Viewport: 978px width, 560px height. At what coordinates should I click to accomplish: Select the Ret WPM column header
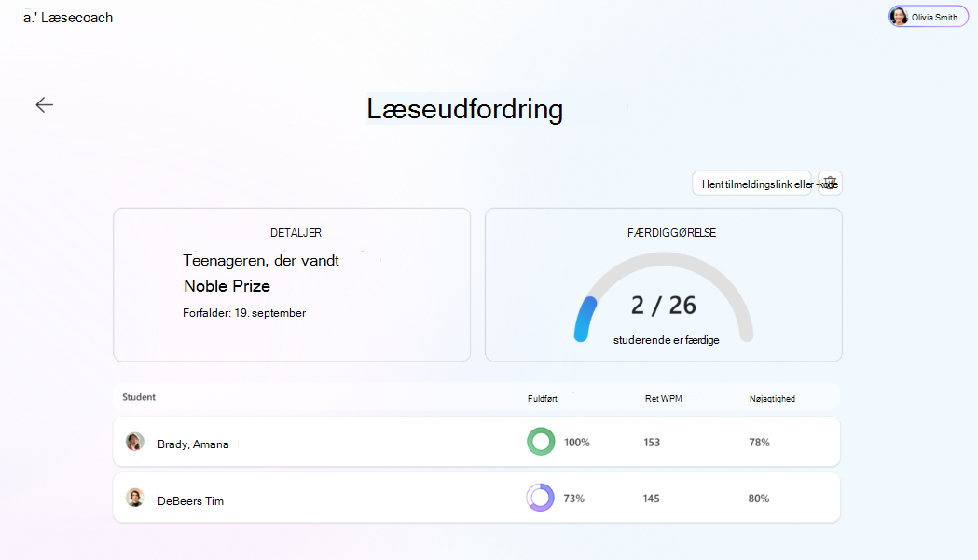(663, 399)
